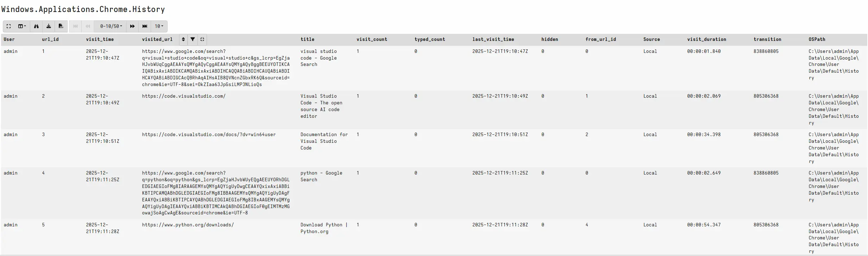Click the python.org downloads URL cell
This screenshot has height=256, width=868.
point(188,225)
